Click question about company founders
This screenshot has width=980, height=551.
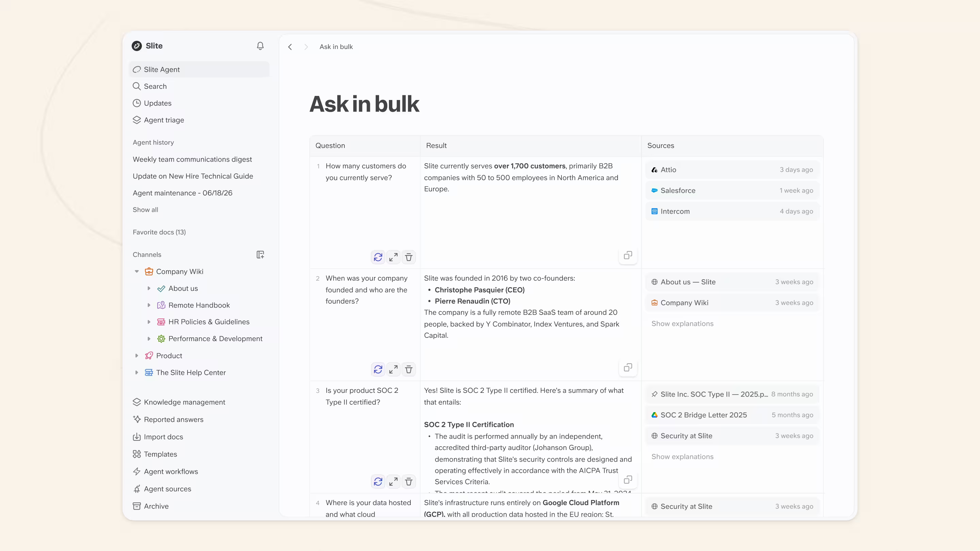coord(366,290)
